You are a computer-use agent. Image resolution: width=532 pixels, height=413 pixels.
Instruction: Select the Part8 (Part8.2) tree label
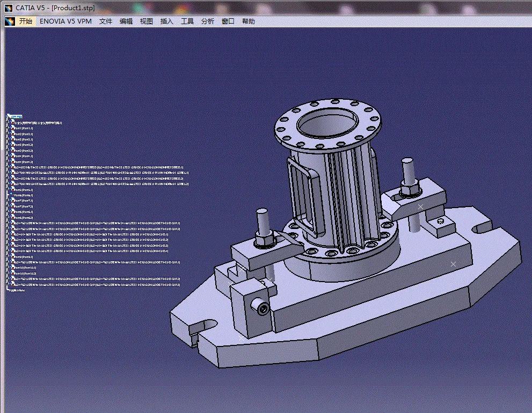pos(24,218)
